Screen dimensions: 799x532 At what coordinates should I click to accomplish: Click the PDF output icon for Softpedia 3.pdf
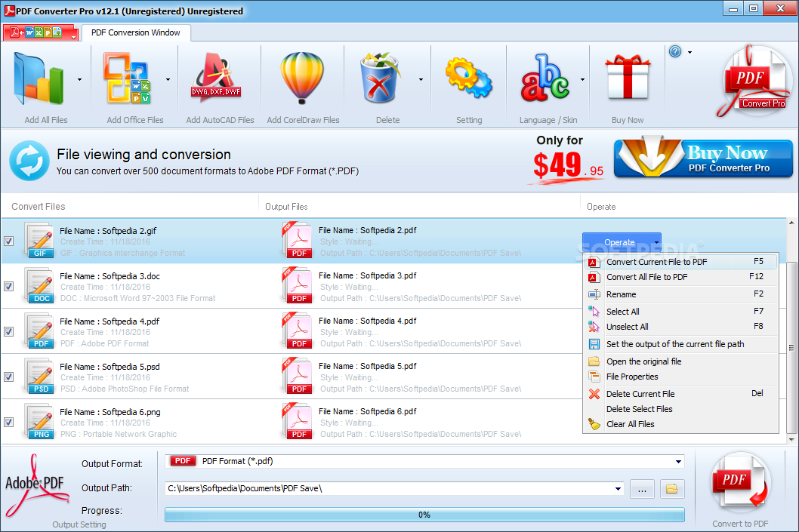point(297,285)
